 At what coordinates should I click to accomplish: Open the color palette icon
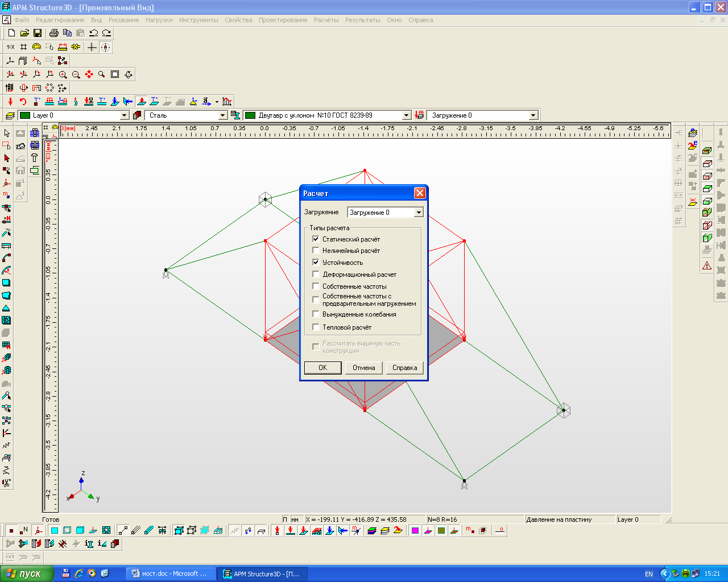[36, 47]
